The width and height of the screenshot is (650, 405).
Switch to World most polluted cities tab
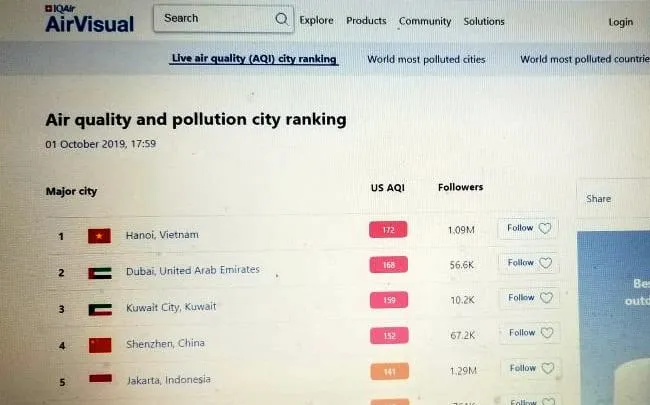pyautogui.click(x=426, y=60)
